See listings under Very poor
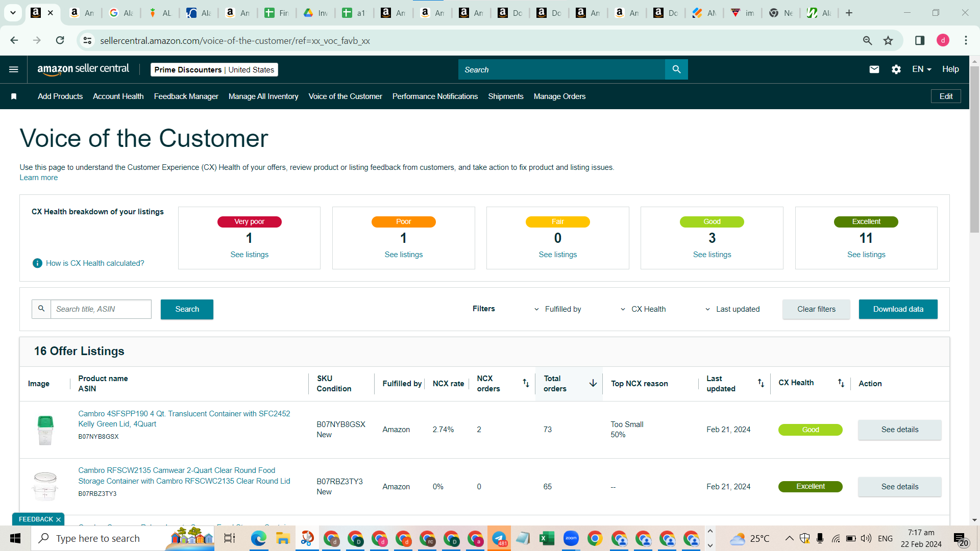Image resolution: width=980 pixels, height=551 pixels. (x=250, y=255)
